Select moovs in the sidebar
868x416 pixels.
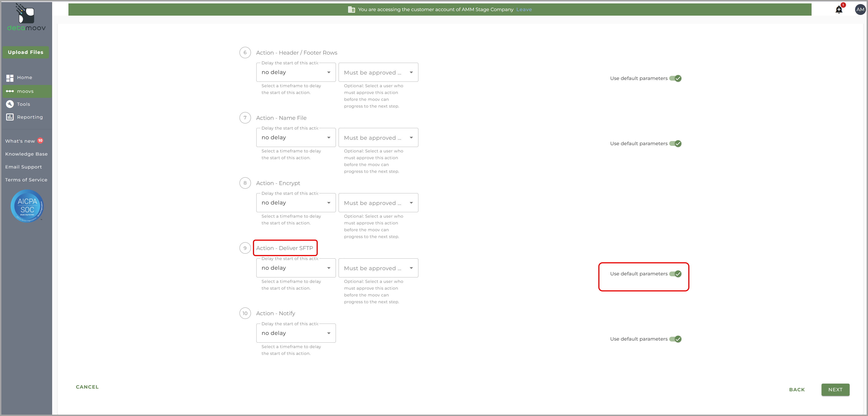[x=25, y=91]
